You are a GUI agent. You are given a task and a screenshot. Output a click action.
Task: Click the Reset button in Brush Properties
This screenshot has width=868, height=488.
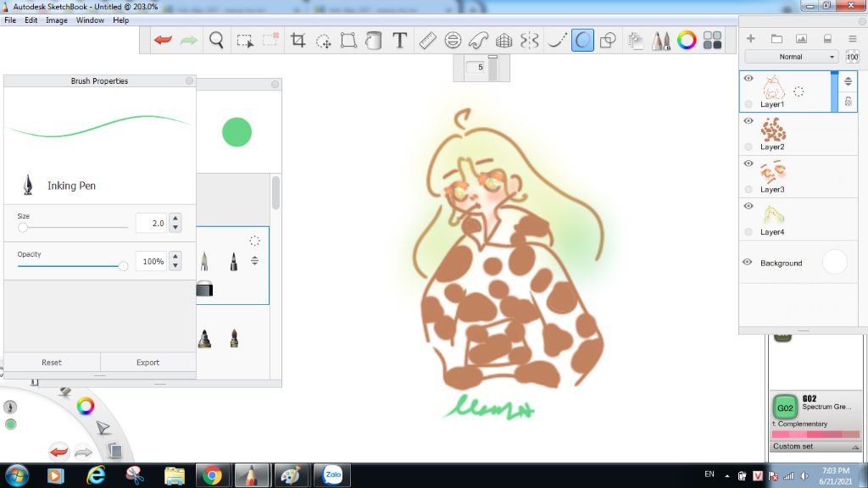(x=52, y=363)
